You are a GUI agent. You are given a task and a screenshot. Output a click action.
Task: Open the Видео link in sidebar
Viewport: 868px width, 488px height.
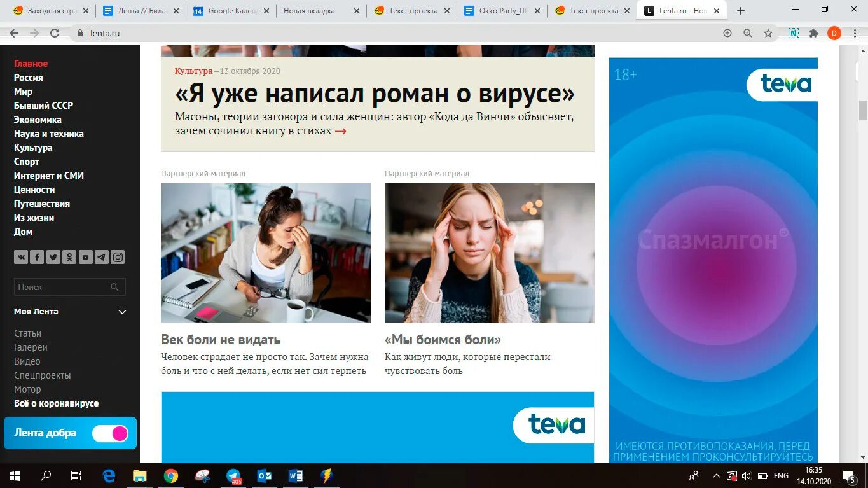click(x=27, y=361)
